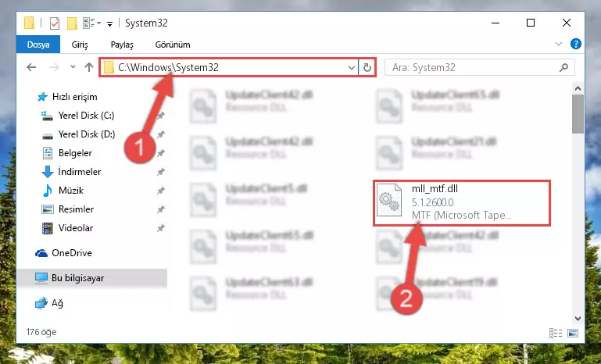Open the Görünüm ribbon tab
The image size is (601, 364).
click(173, 45)
